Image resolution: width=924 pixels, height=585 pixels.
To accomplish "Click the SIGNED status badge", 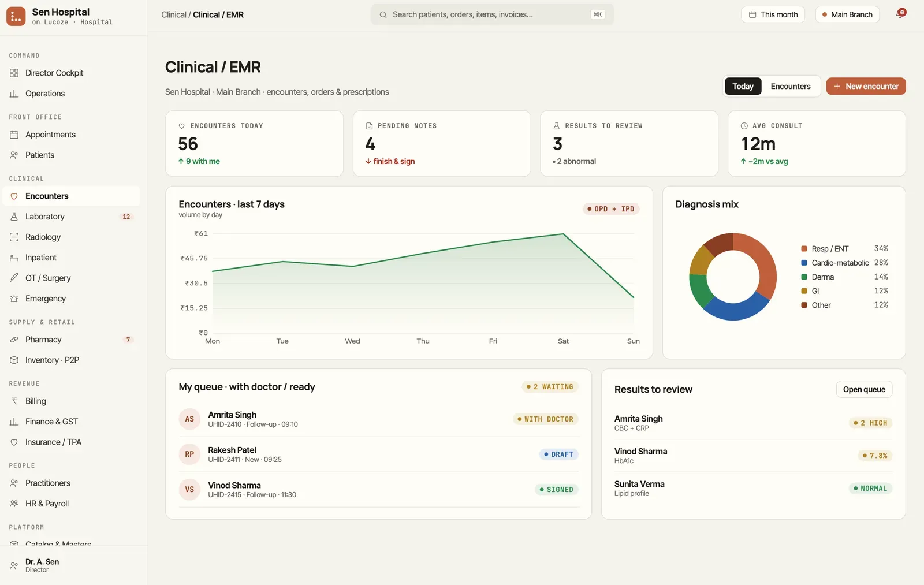I will [556, 490].
